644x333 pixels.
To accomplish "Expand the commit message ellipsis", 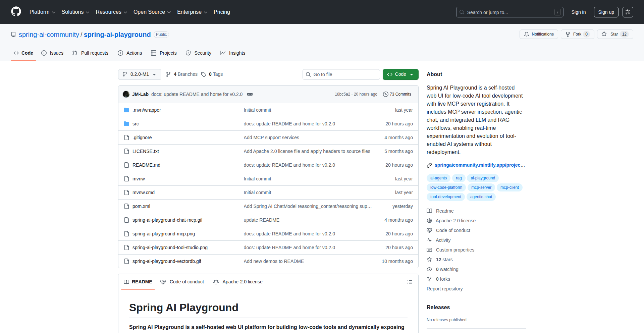I will [250, 94].
